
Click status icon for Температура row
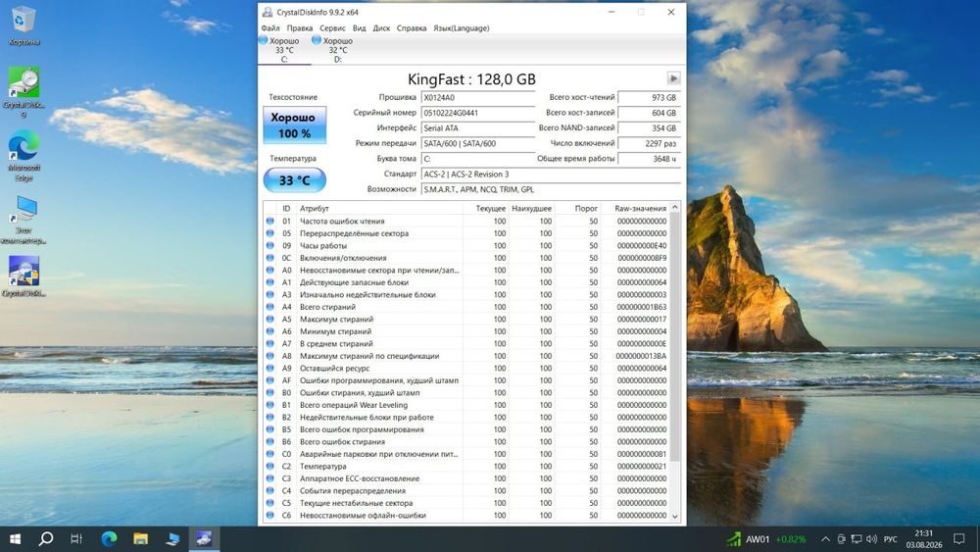270,467
